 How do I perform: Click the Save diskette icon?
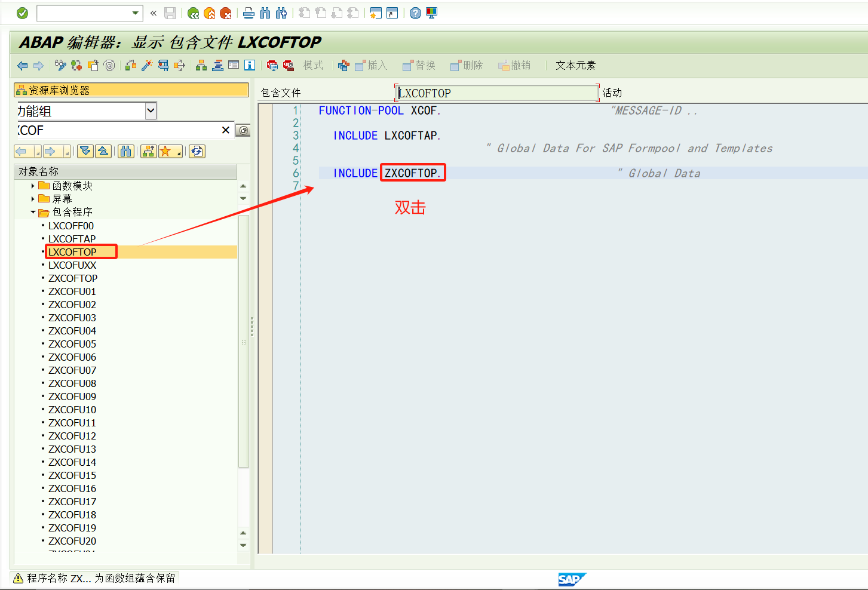[170, 13]
